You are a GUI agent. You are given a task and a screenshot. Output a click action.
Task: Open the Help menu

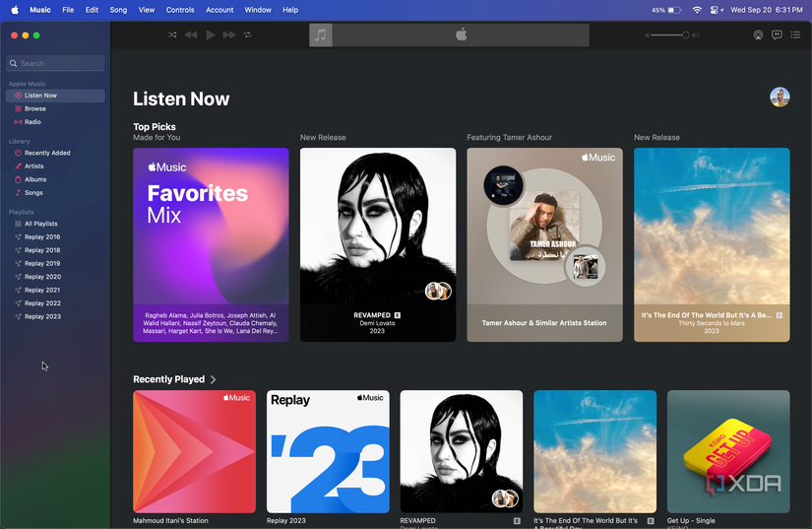click(290, 10)
